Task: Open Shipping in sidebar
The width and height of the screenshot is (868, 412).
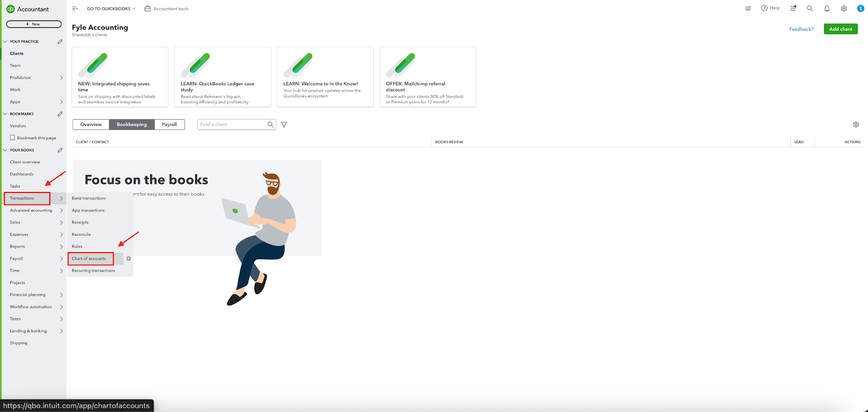Action: [18, 343]
